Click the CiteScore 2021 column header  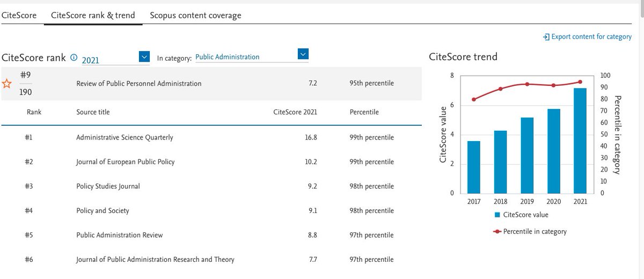click(295, 112)
